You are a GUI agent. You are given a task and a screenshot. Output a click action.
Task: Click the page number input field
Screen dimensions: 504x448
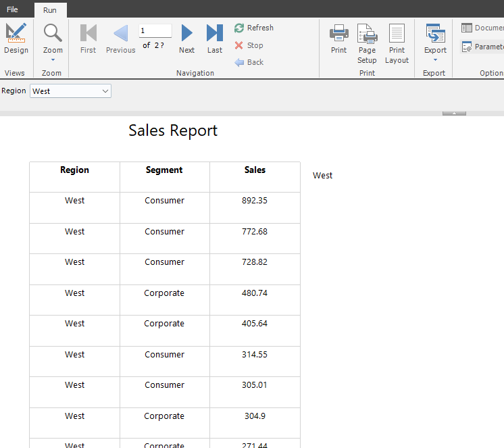coord(155,31)
